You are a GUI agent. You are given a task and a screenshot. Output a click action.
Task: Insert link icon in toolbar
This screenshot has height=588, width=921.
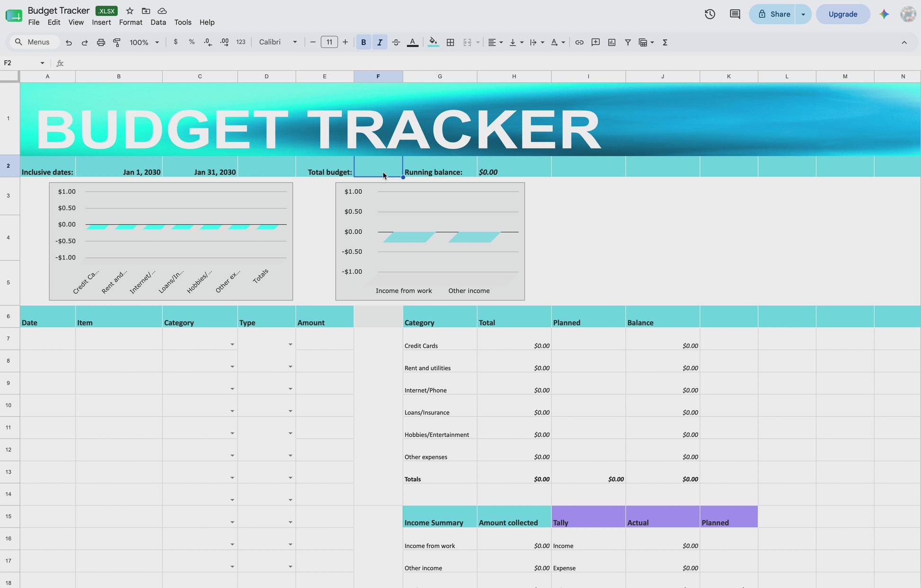point(579,42)
